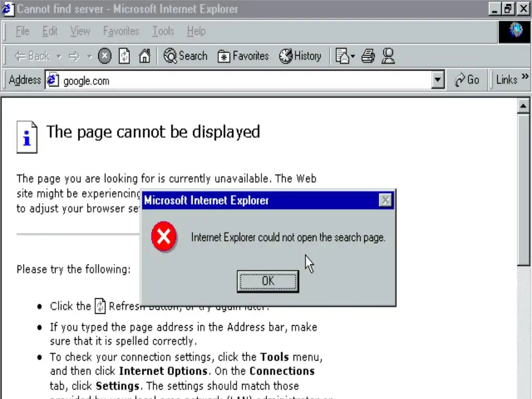Minimize the Internet Explorer window
532x399 pixels.
pos(495,9)
